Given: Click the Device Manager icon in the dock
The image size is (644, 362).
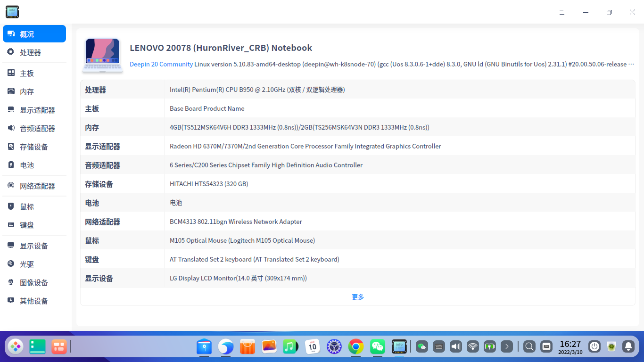Looking at the screenshot, I should 399,347.
